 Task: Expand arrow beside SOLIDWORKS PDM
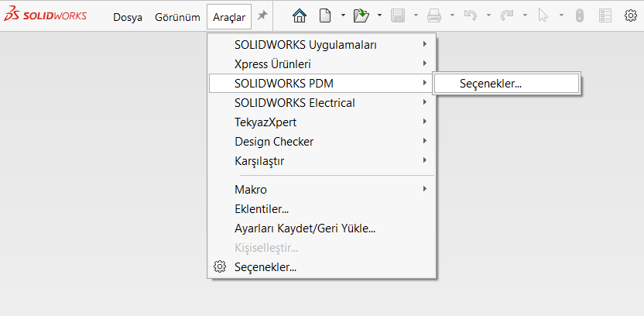425,83
